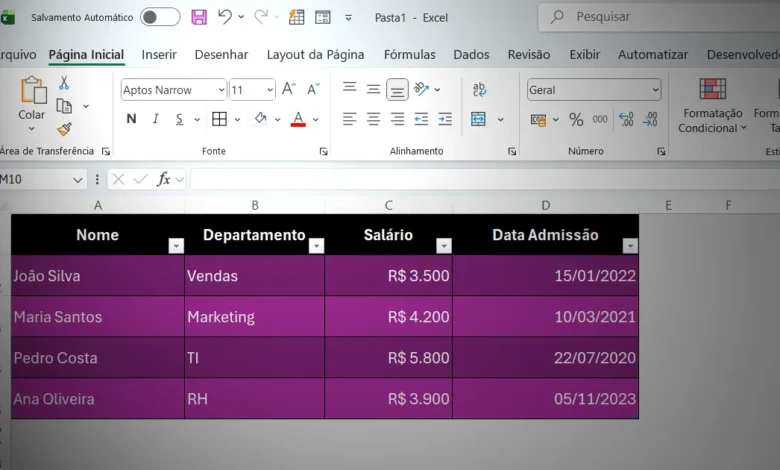Click the Fill Color bucket icon
Viewport: 780px width, 470px height.
click(260, 119)
